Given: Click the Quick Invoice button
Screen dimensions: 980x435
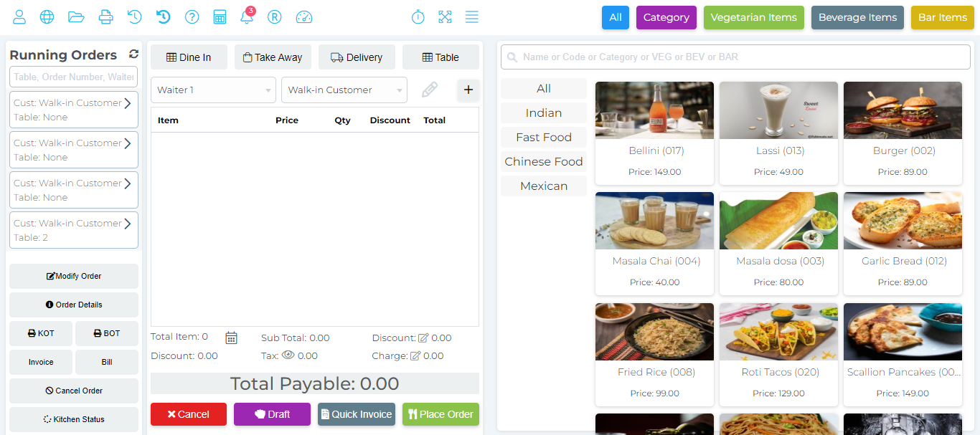Looking at the screenshot, I should click(x=356, y=414).
